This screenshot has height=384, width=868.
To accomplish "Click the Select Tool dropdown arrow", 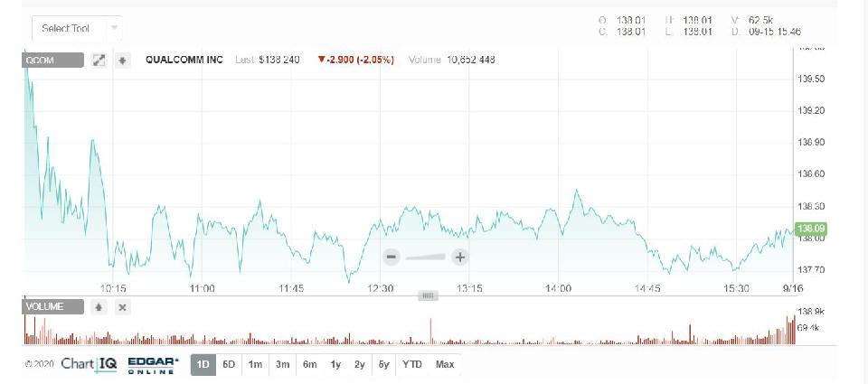I will click(114, 28).
